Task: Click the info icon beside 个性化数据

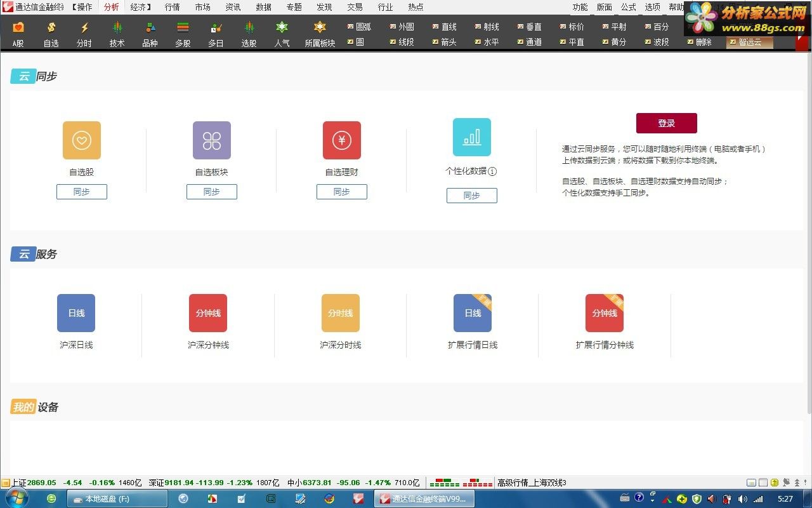Action: pos(493,171)
